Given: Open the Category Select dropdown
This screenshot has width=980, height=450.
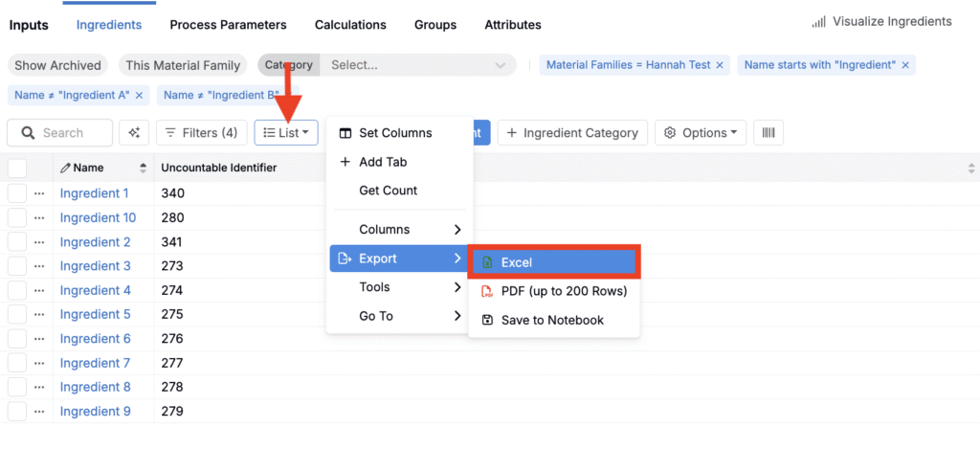Looking at the screenshot, I should 417,65.
